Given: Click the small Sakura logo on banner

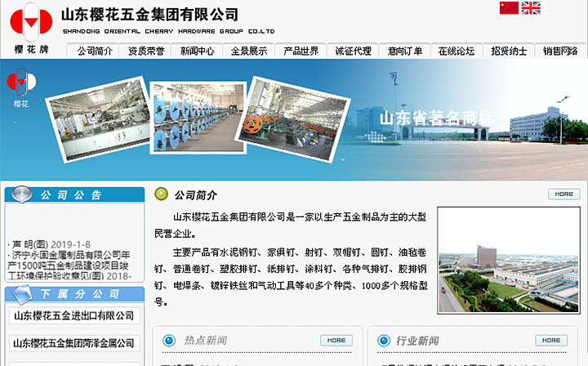Looking at the screenshot, I should tap(21, 84).
